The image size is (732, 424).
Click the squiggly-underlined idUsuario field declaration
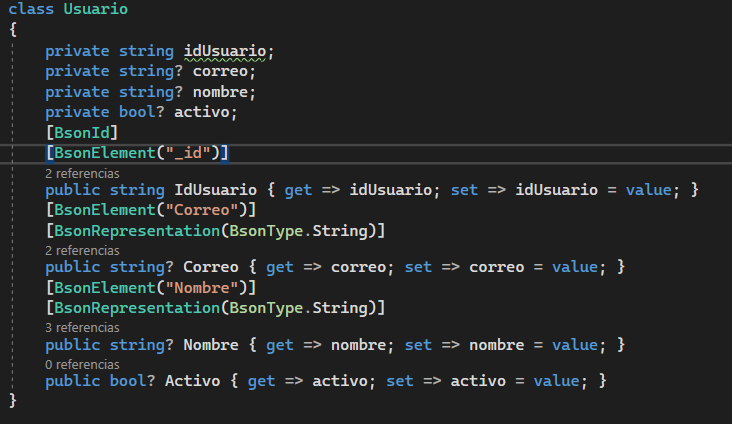[x=227, y=51]
